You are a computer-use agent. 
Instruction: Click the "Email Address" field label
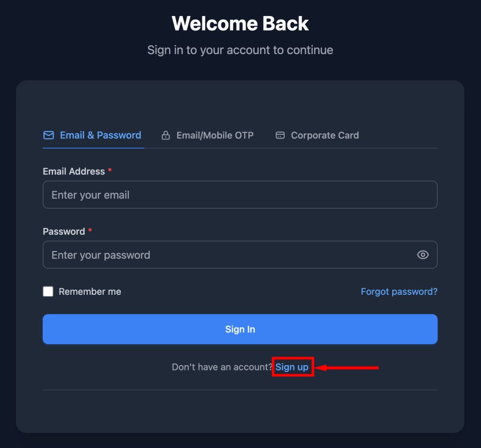pos(74,172)
